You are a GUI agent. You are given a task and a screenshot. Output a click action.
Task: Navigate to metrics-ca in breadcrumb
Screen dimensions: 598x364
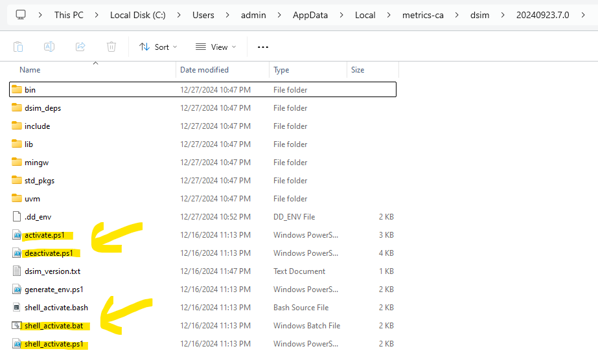pyautogui.click(x=421, y=15)
